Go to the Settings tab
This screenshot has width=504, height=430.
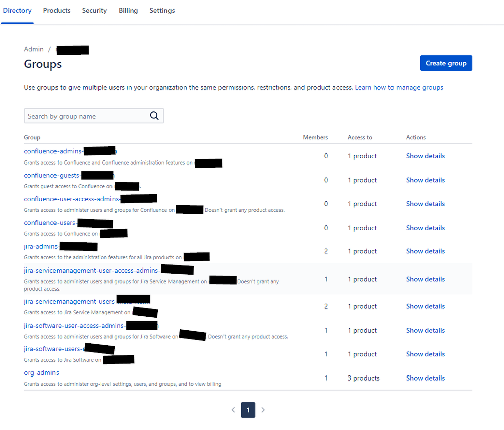coord(162,10)
